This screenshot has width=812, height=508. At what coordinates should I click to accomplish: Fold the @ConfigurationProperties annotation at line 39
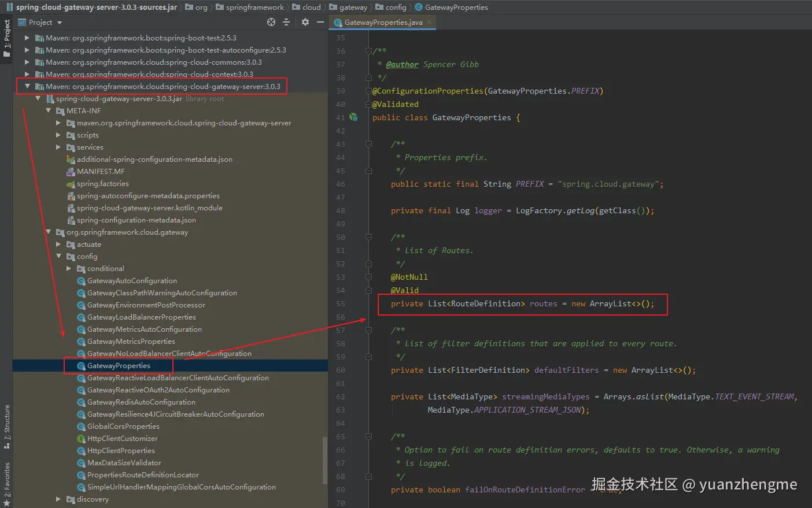click(x=368, y=91)
